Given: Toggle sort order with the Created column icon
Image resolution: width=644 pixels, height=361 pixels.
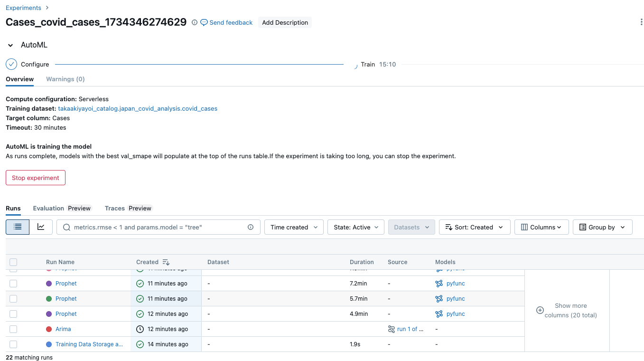Looking at the screenshot, I should (x=166, y=262).
